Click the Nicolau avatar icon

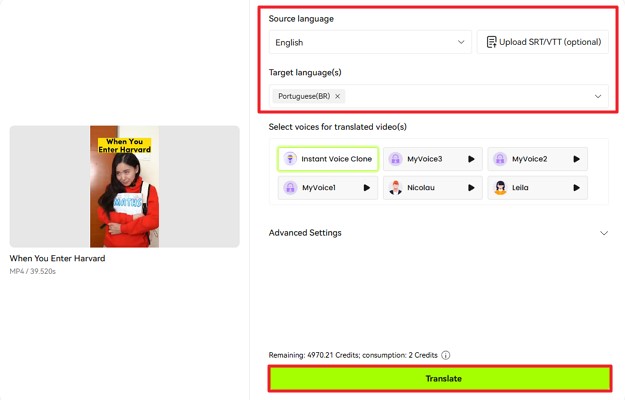click(x=395, y=188)
